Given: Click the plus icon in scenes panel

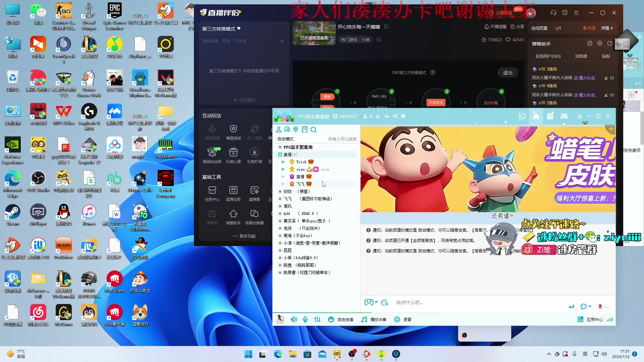Looking at the screenshot, I should coord(282,41).
